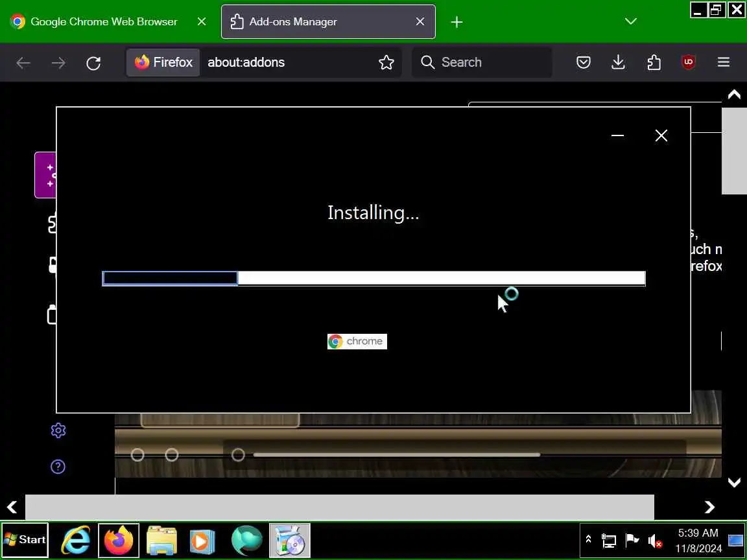Switch to Add-ons Manager tab

pyautogui.click(x=327, y=21)
